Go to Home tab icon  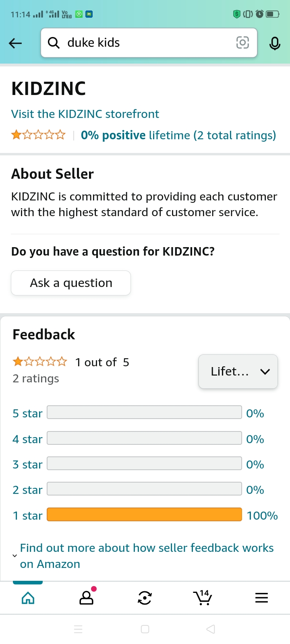coord(28,598)
